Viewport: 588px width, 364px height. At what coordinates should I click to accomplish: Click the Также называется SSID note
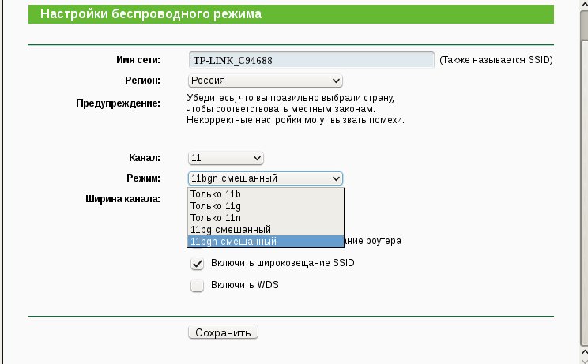click(496, 60)
